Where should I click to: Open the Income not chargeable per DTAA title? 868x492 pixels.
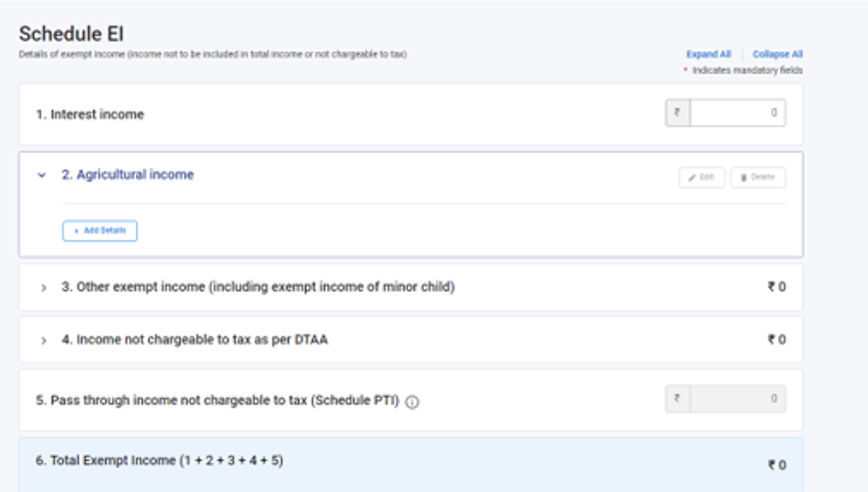(195, 339)
